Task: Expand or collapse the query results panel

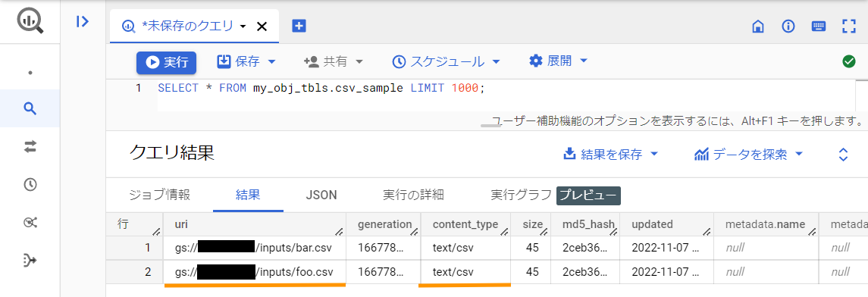Action: pyautogui.click(x=843, y=155)
